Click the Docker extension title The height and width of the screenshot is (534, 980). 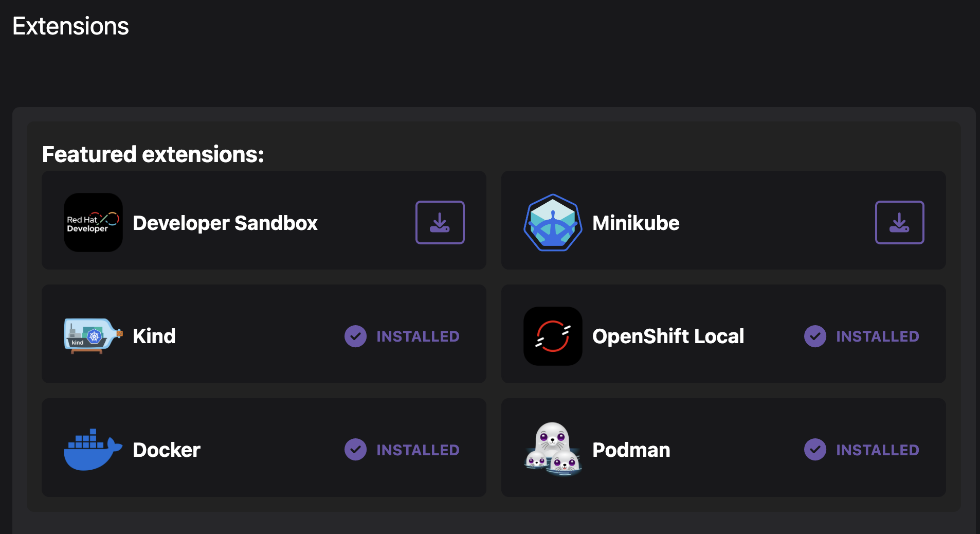[166, 450]
